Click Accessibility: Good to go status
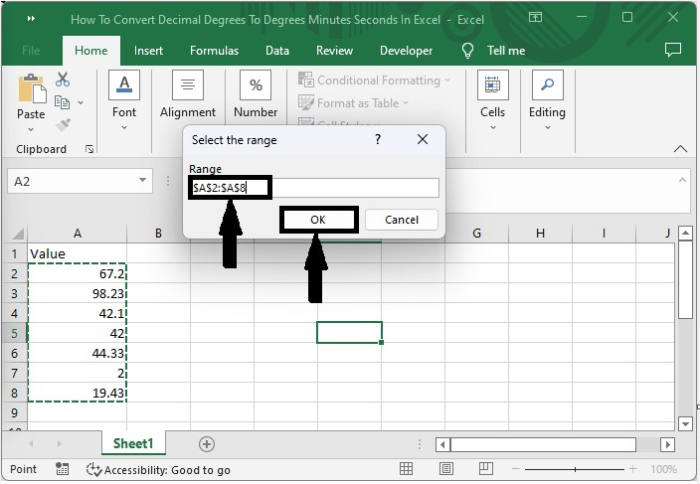This screenshot has width=700, height=484. 158,470
